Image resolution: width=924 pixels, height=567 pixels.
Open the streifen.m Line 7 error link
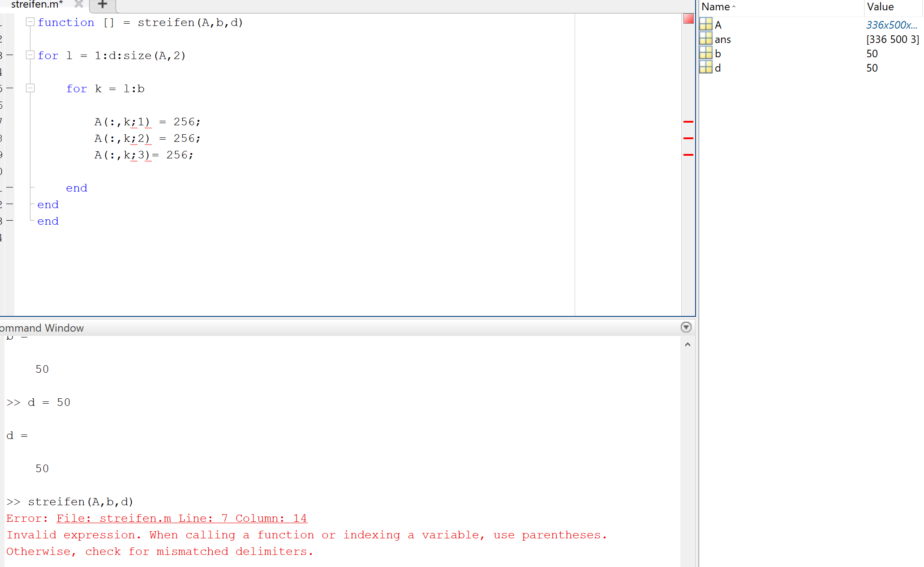pos(181,518)
